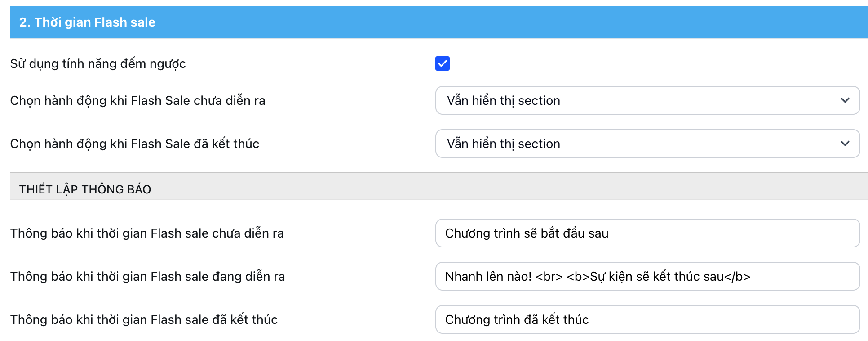Collapse the '2. Thời gian Flash sale' header

[x=87, y=22]
